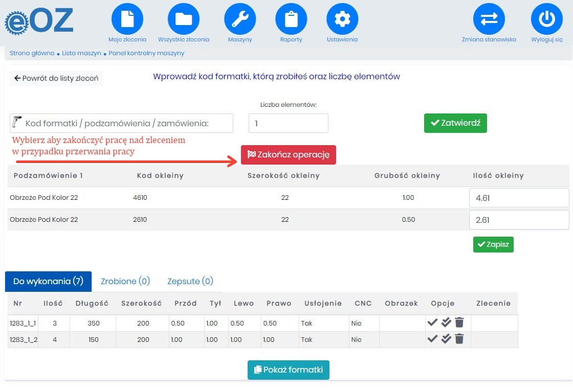Image resolution: width=573 pixels, height=392 pixels.
Task: Select the Do wykonania (7) tab
Action: coord(48,281)
